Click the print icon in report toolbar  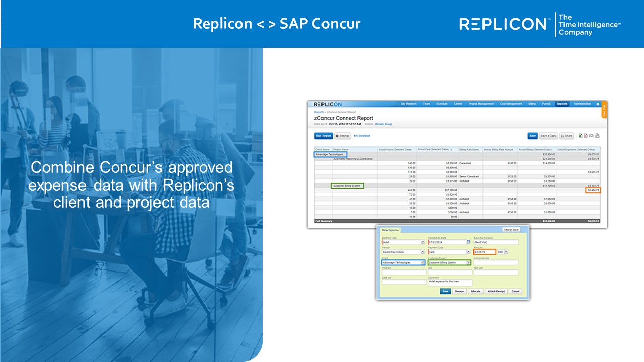click(x=597, y=136)
